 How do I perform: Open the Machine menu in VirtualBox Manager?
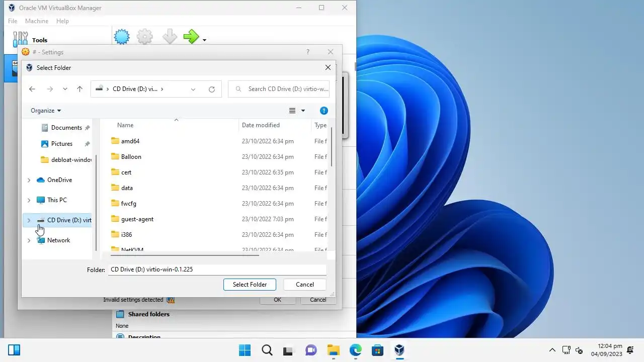pos(37,21)
